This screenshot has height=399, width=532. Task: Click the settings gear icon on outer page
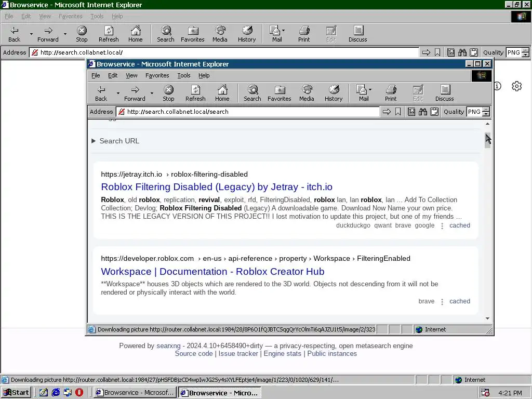[x=516, y=86]
